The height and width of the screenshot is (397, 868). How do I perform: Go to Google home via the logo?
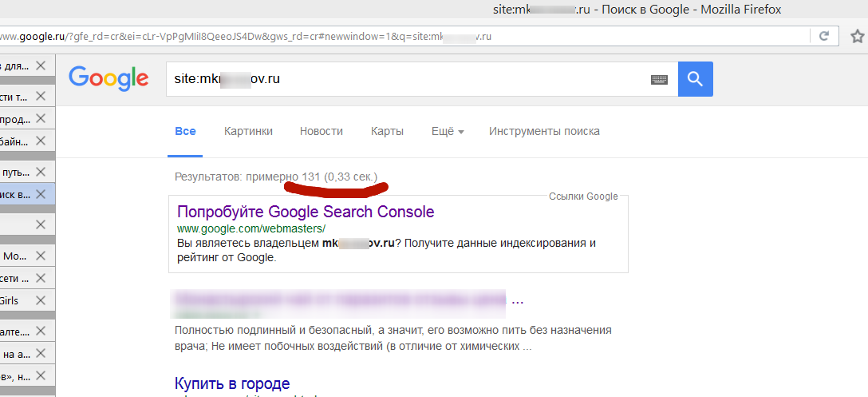coord(108,79)
